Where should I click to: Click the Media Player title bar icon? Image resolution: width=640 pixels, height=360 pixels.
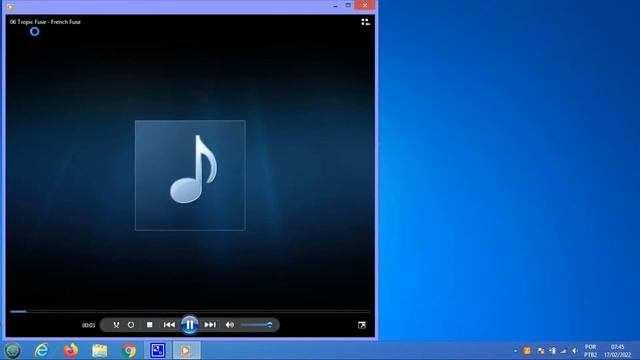[x=10, y=7]
